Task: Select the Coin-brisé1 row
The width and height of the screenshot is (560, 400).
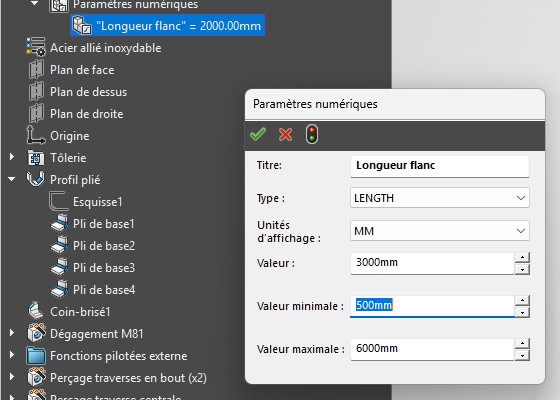Action: click(x=69, y=311)
